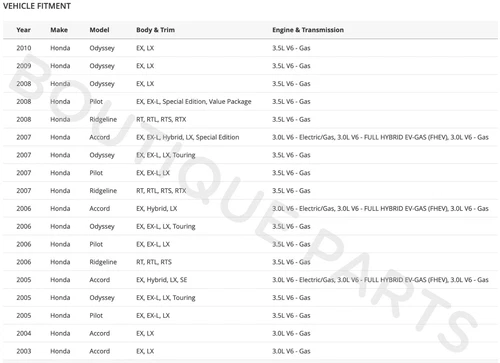Click 'RT, RTL, RTS' trim for 2006 Ridgeline
Image resolution: width=500 pixels, height=363 pixels.
[154, 262]
